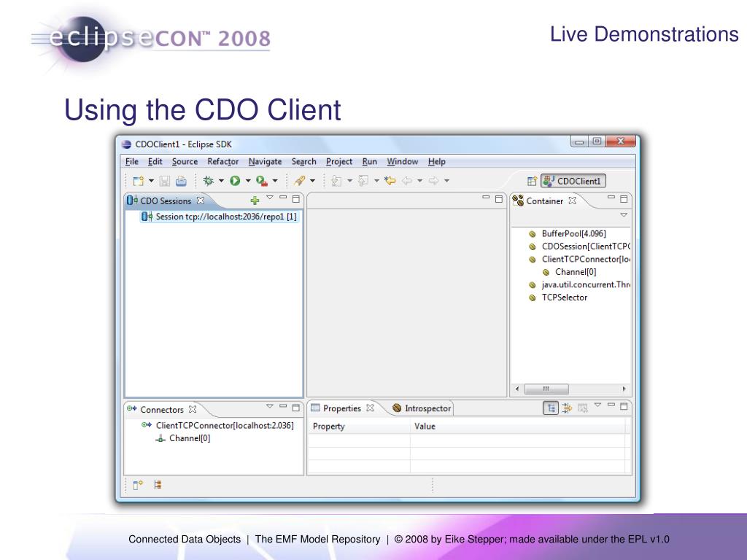Open the Navigate menu
The width and height of the screenshot is (747, 560).
[265, 161]
